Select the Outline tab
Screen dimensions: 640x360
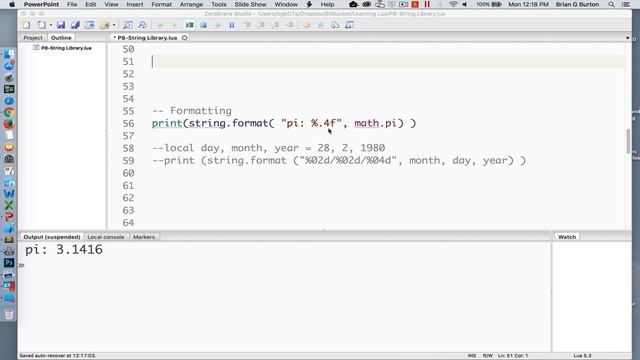point(61,38)
